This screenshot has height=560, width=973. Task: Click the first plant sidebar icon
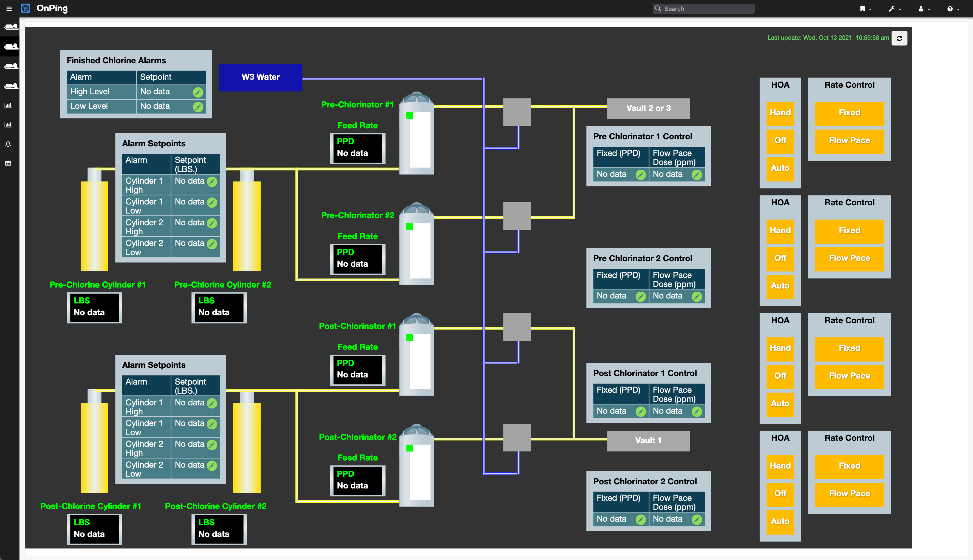tap(11, 27)
